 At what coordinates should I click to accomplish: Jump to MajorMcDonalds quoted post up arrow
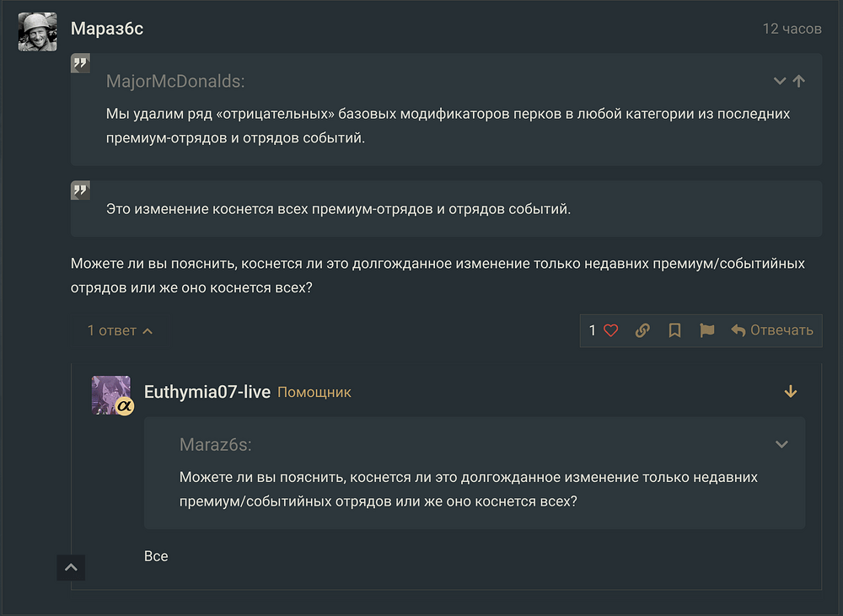799,81
